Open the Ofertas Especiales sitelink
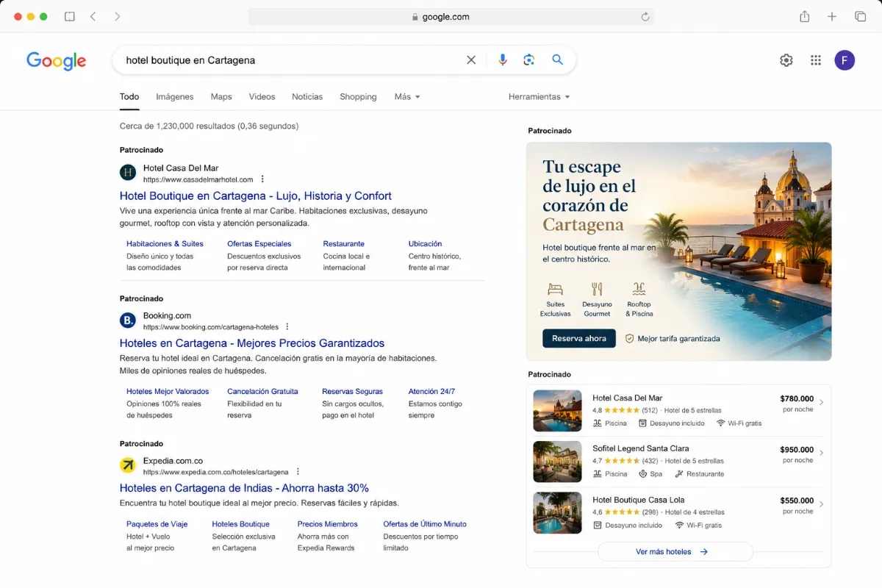882x588 pixels. [x=259, y=244]
